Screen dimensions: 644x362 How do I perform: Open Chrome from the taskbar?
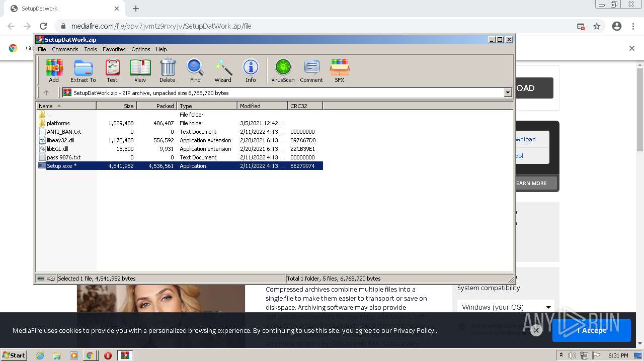(90, 355)
